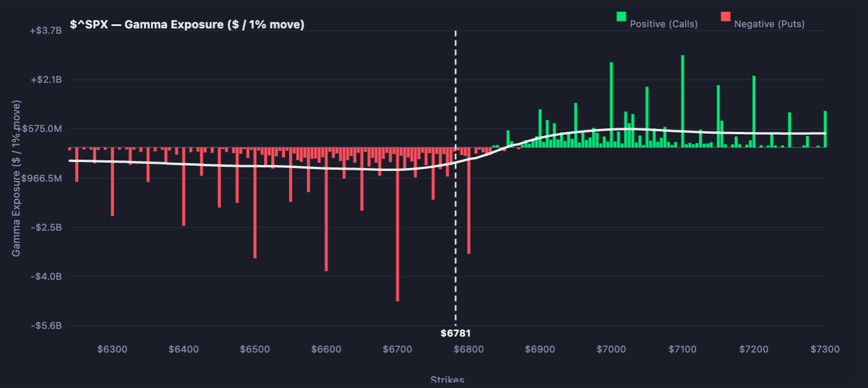Viewport: 868px width, 388px height.
Task: Click the tall green bar at $7000 strike
Action: [611, 104]
